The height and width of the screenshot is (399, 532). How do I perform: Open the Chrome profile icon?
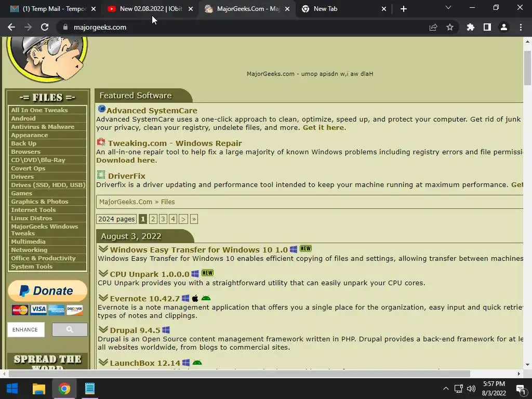click(x=504, y=27)
